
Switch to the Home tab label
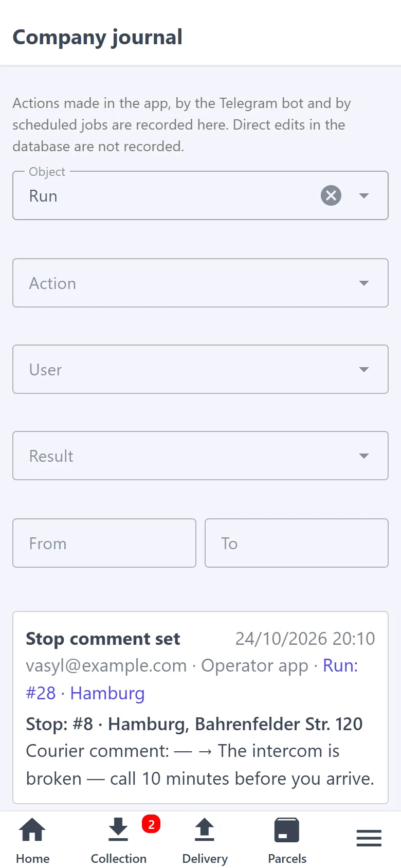tap(33, 858)
